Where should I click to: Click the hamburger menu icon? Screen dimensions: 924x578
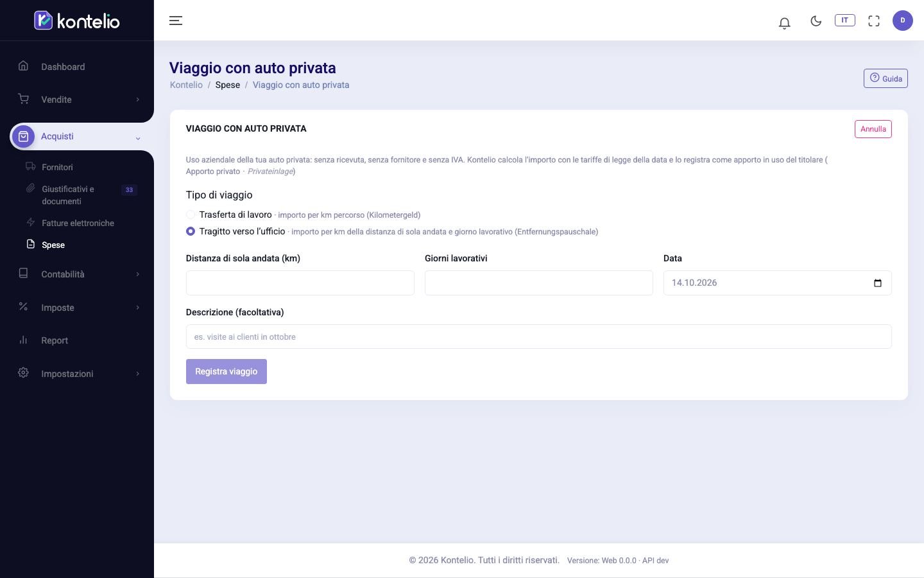(175, 21)
